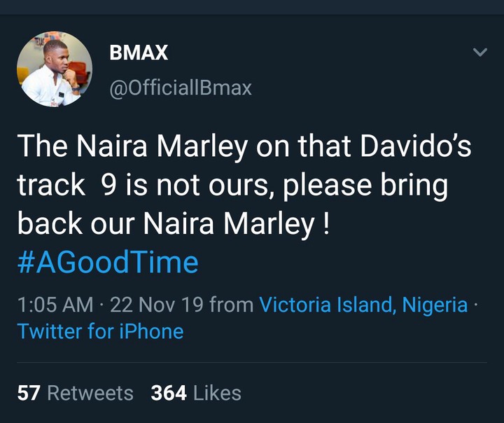The width and height of the screenshot is (504, 423).
Task: Click the 'please bring' text in tweet
Action: pos(365,186)
